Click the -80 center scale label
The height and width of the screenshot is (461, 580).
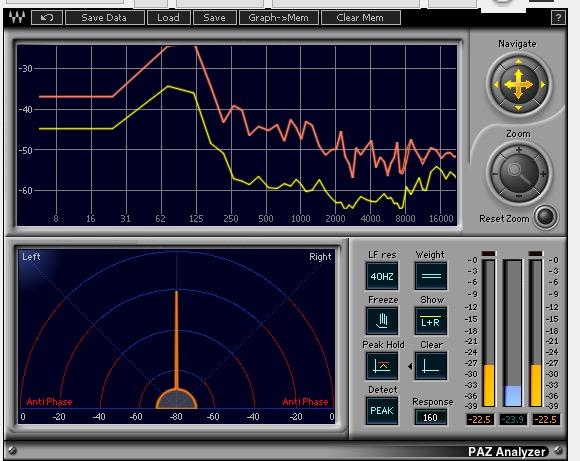(176, 417)
